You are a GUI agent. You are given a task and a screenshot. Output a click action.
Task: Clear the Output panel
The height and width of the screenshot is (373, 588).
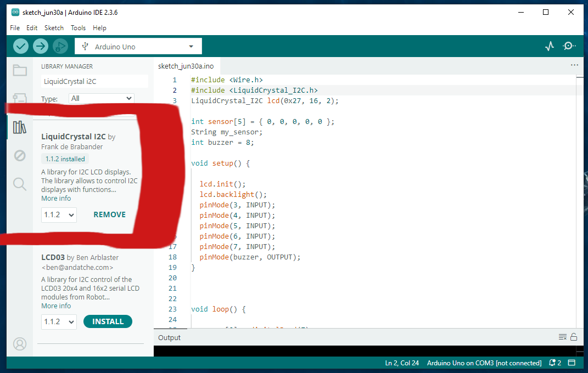pos(563,337)
